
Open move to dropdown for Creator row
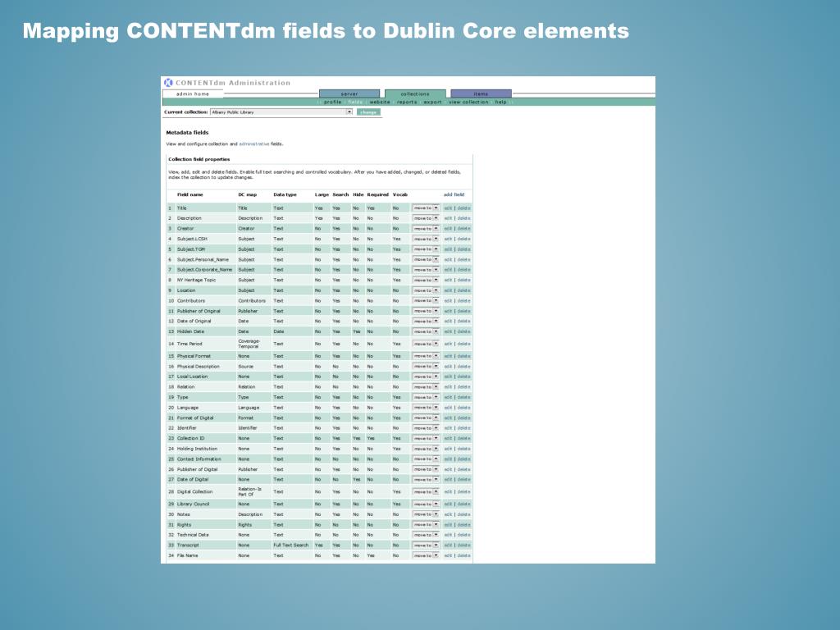[426, 228]
